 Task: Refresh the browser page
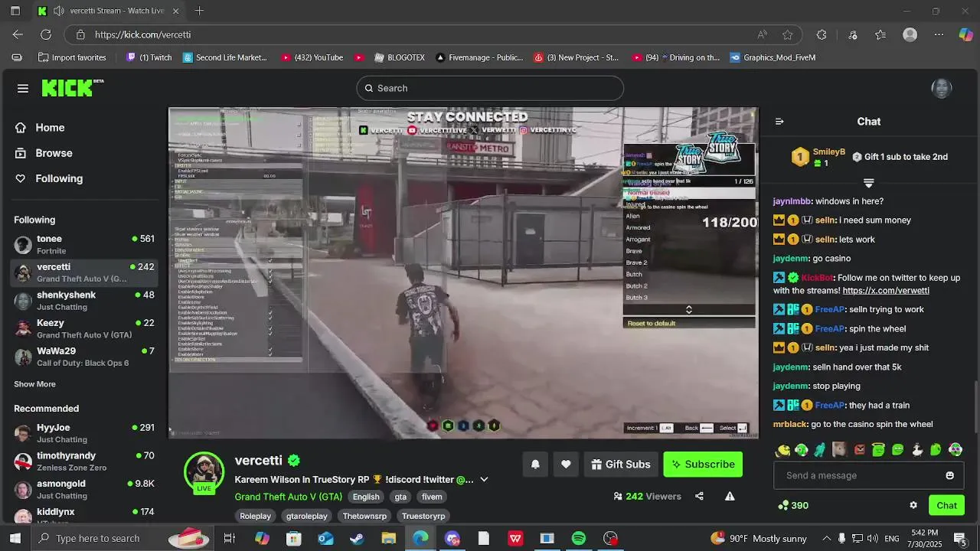point(46,34)
